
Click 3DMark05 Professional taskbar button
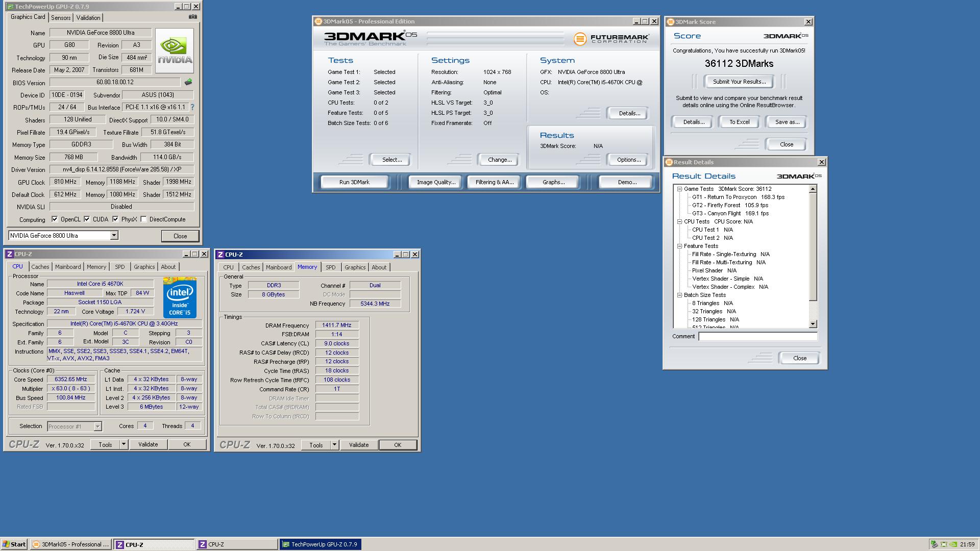click(70, 544)
